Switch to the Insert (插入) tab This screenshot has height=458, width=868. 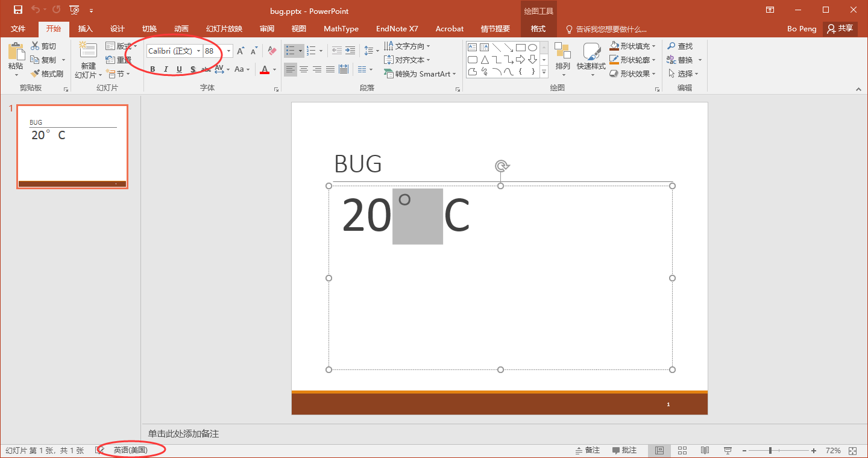(86, 29)
